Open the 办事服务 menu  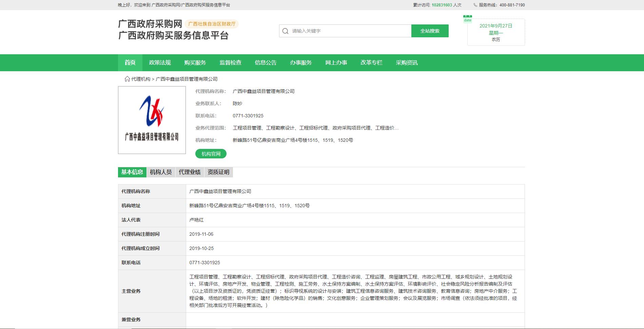click(301, 63)
